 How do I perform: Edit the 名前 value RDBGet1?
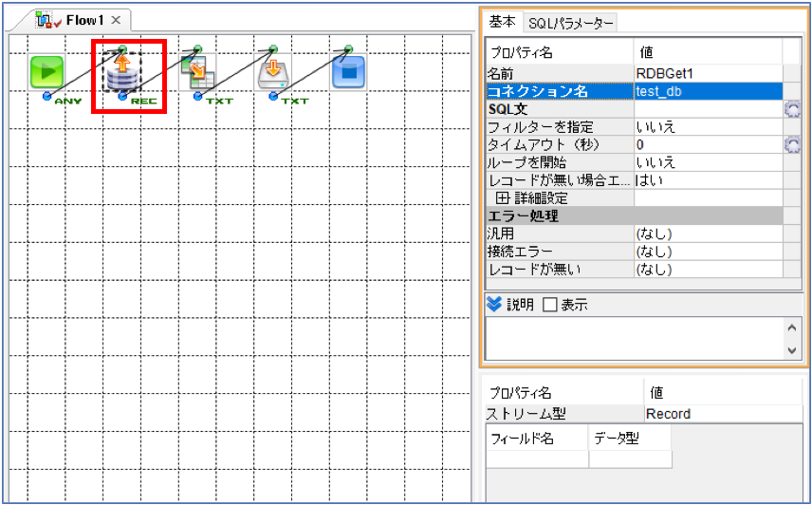(x=709, y=73)
